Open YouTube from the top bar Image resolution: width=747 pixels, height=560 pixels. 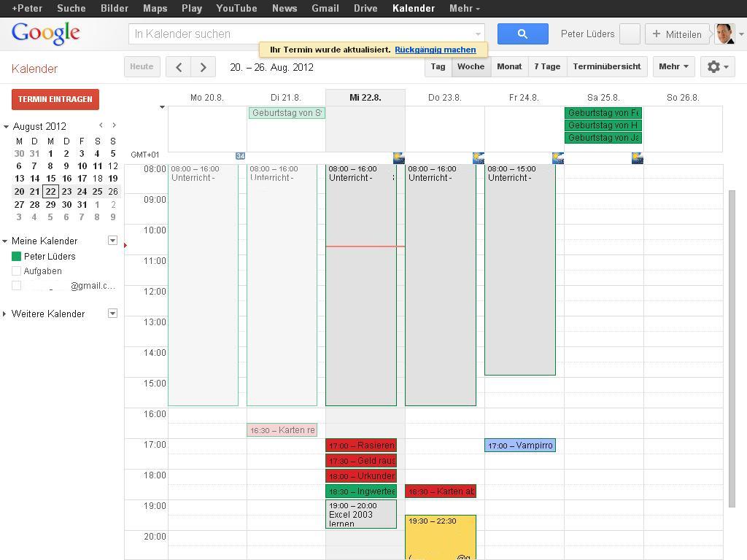pyautogui.click(x=236, y=8)
